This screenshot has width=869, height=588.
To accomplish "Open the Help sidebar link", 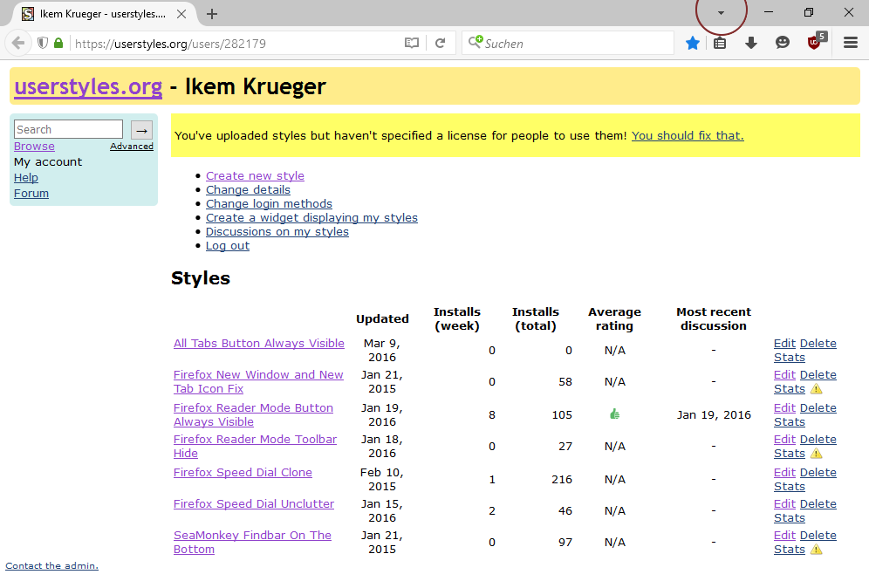I will tap(26, 178).
